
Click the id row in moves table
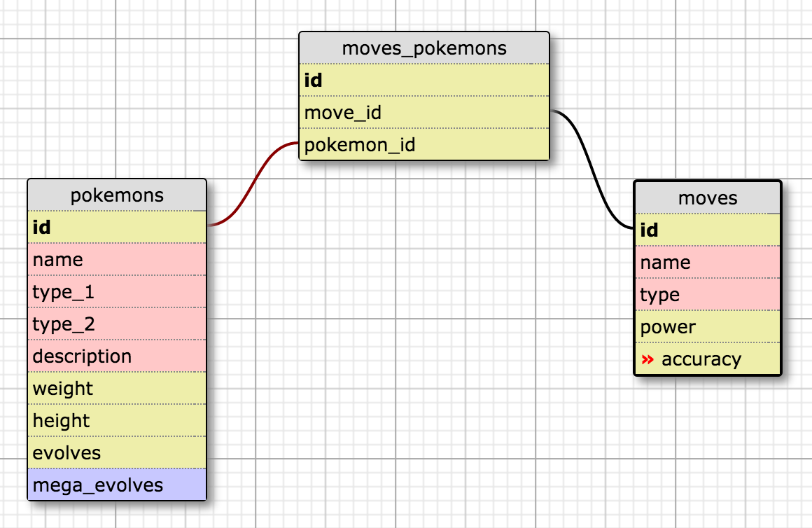(708, 230)
